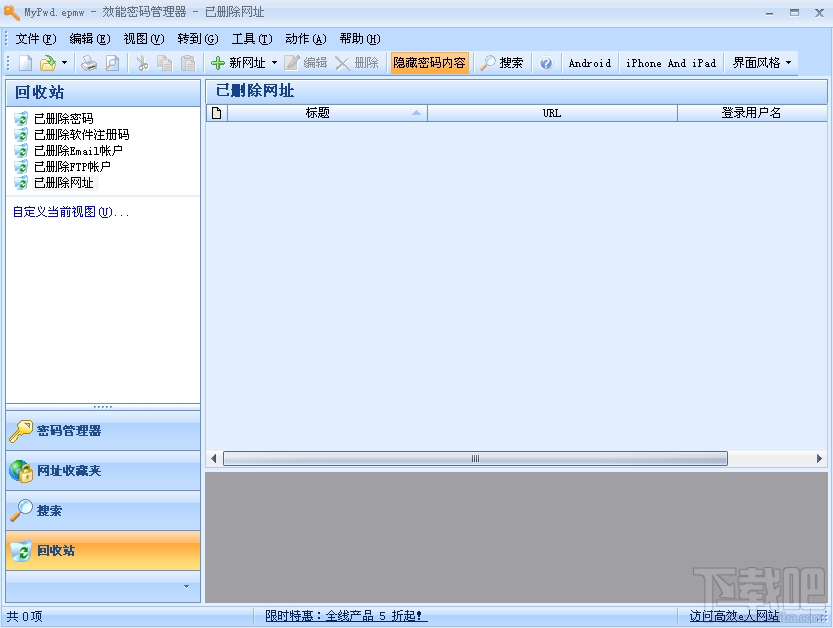Click the scroll left arrow
The width and height of the screenshot is (833, 628).
(x=214, y=459)
